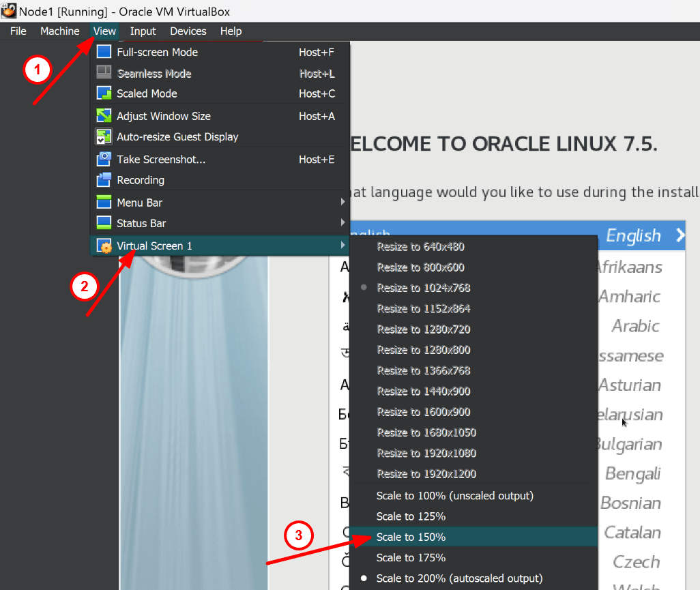
Task: Click the Recording video icon
Action: [104, 180]
